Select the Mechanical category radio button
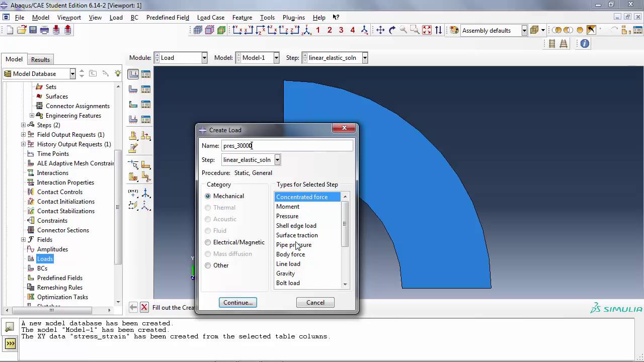This screenshot has width=644, height=362. (x=208, y=196)
